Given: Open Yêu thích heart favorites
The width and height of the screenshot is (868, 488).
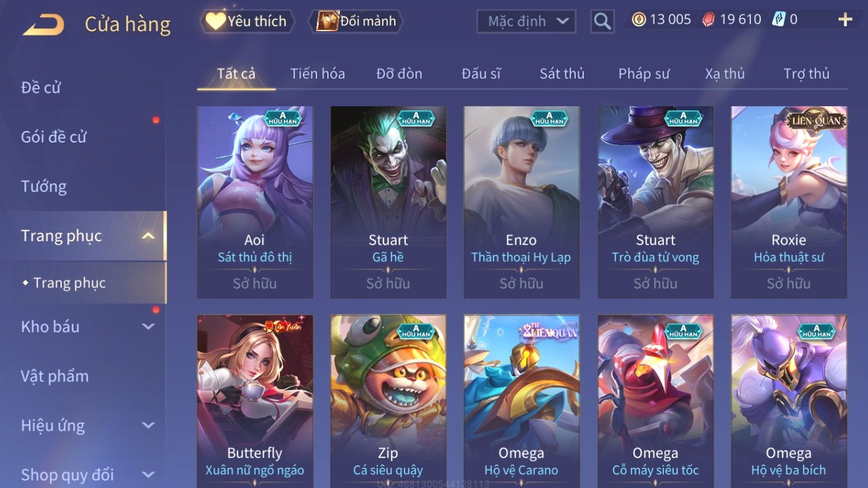Looking at the screenshot, I should tap(247, 21).
